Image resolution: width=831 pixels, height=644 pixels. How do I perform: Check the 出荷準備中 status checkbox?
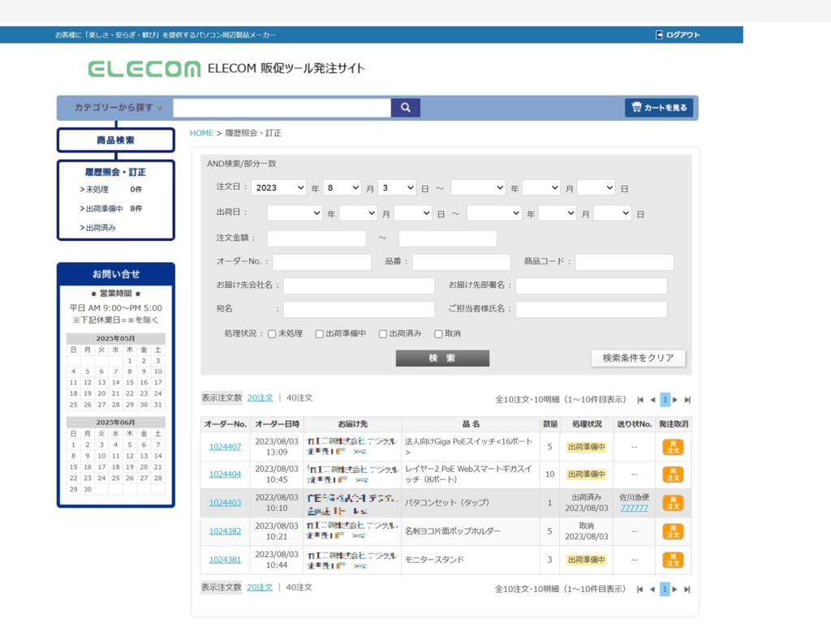pos(320,334)
